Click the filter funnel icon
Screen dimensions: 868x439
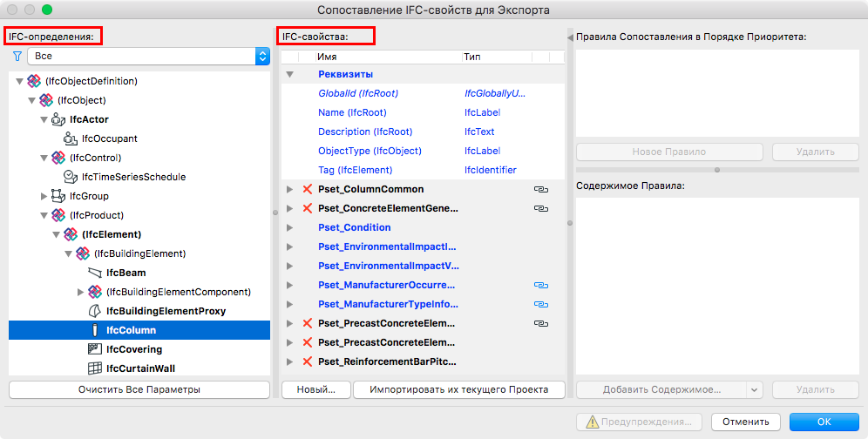point(17,56)
